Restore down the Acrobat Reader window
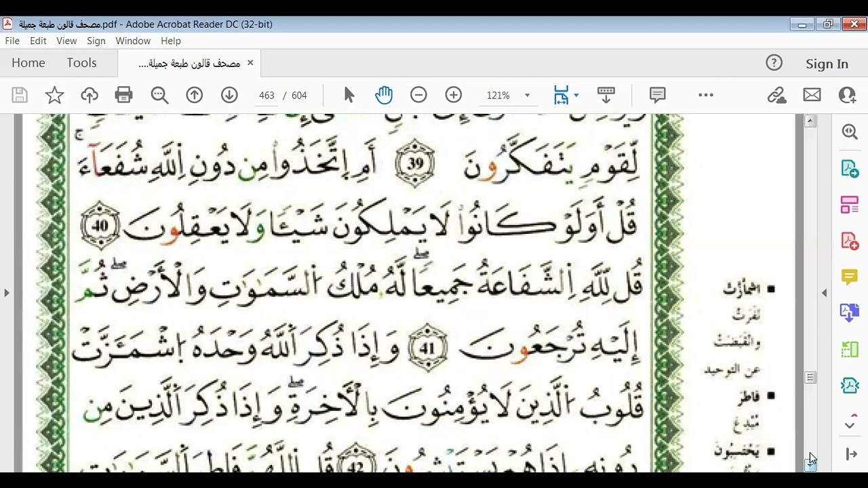The image size is (868, 488). pos(828,24)
